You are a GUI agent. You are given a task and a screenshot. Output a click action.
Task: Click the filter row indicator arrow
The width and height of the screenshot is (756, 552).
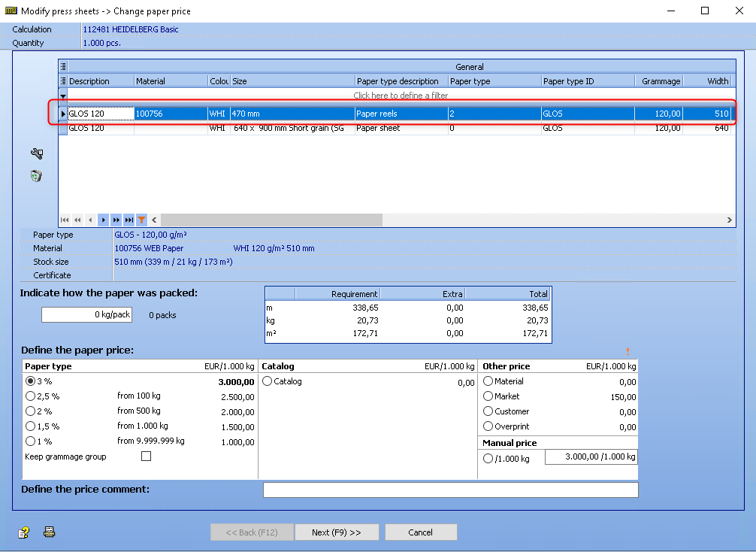[x=63, y=96]
